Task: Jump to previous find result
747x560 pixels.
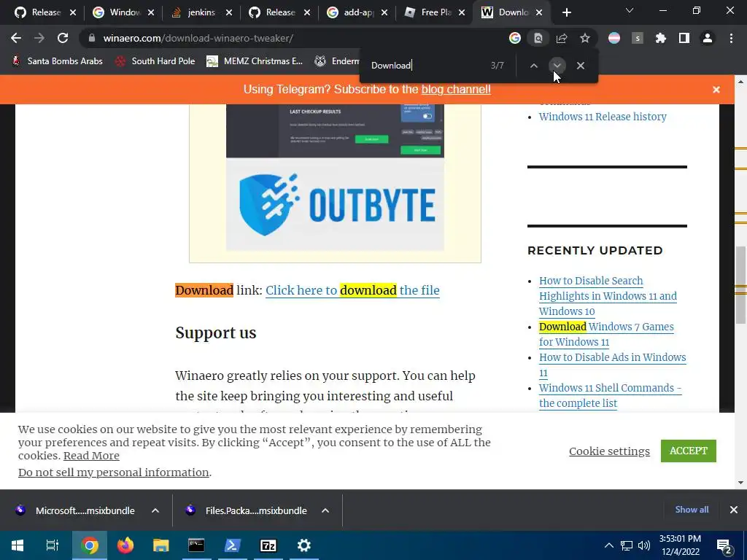Action: [533, 66]
